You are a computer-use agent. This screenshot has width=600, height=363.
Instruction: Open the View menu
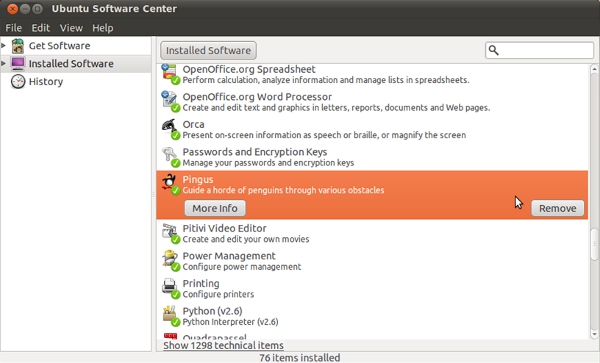point(71,28)
